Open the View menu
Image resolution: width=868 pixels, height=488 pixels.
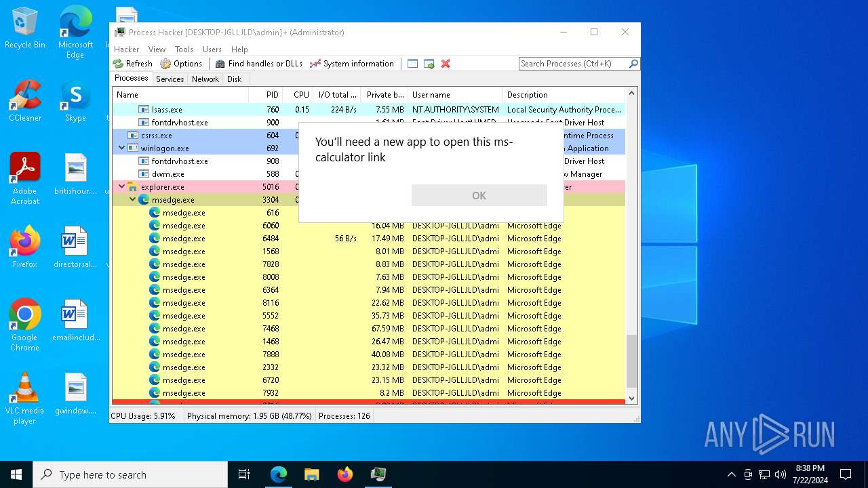click(x=157, y=49)
